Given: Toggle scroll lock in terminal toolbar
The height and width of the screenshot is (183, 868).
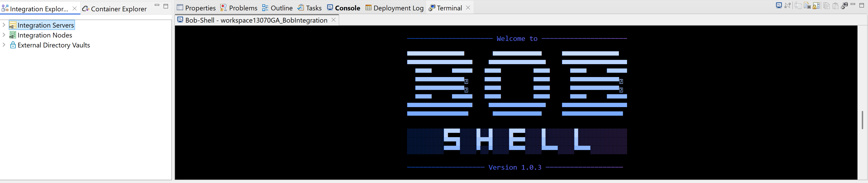Looking at the screenshot, I should pyautogui.click(x=816, y=5).
